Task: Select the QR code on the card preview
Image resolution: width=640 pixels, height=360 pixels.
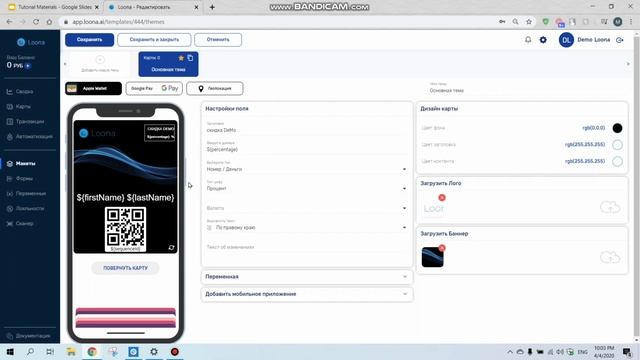Action: coord(125,229)
